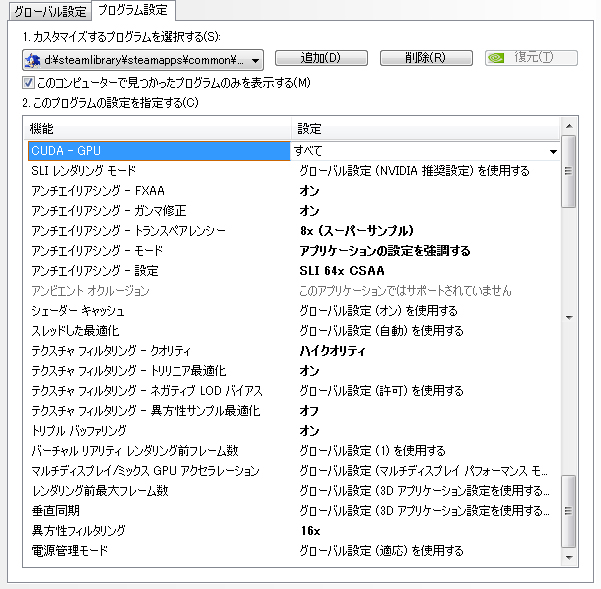
Task: Click the ハイクオリティ setting value
Action: (333, 351)
